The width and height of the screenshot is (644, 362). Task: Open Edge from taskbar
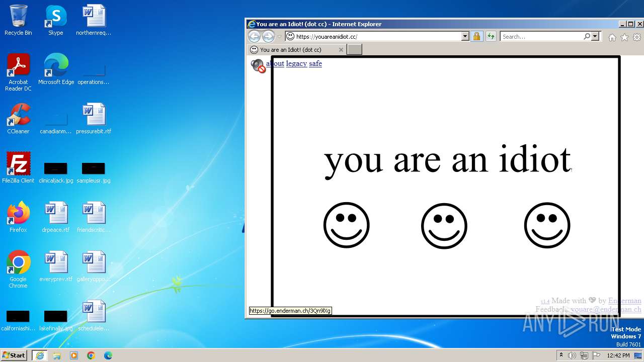click(108, 355)
